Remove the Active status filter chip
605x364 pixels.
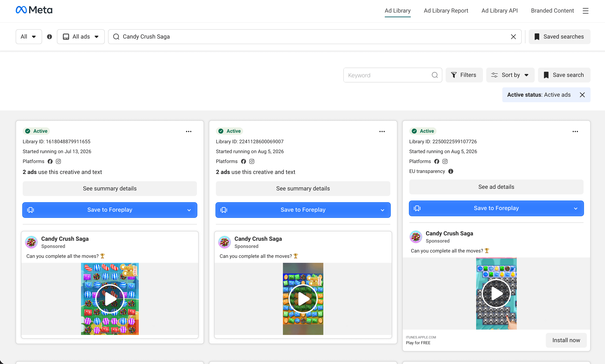pyautogui.click(x=582, y=95)
